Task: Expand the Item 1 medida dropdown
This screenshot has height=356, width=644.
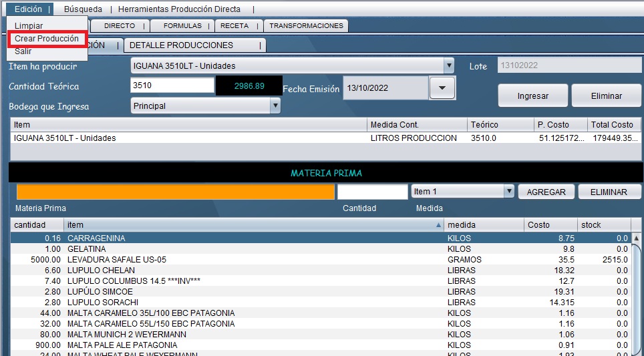Action: click(x=509, y=192)
